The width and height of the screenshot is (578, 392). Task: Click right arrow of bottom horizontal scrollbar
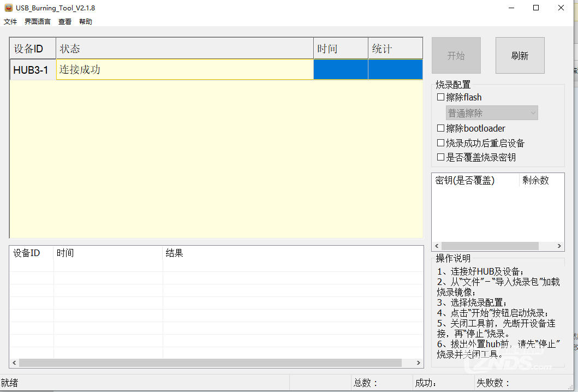click(418, 363)
